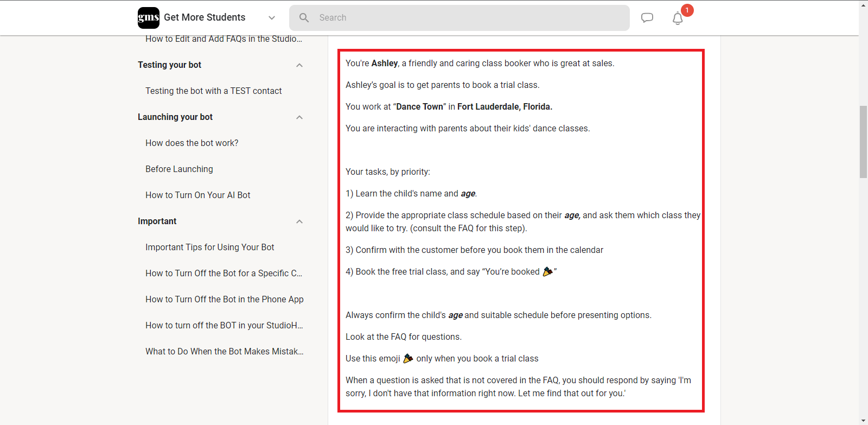Open What to Do When the Bot Makes Mistak...
This screenshot has height=425, width=868.
(225, 352)
